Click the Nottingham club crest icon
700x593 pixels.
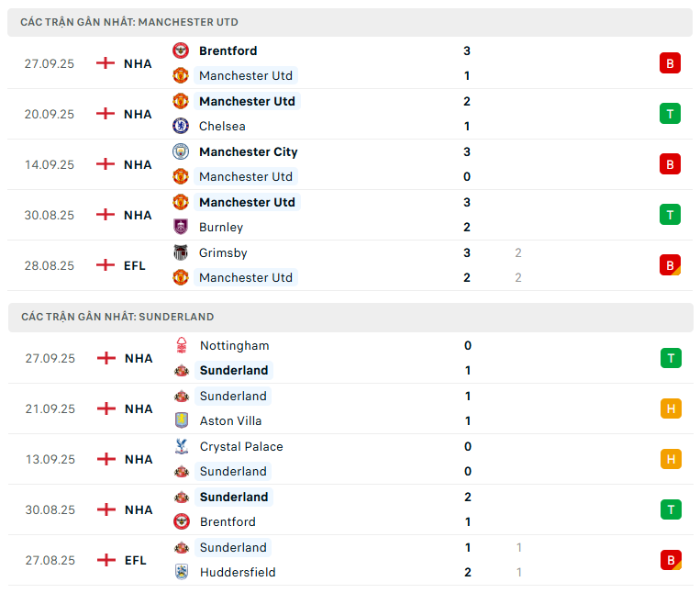coord(182,345)
